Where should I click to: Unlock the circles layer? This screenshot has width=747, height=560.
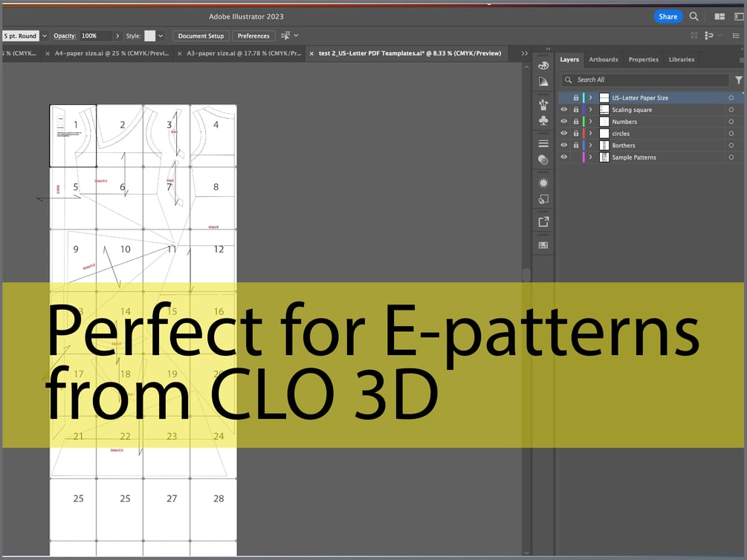pyautogui.click(x=576, y=134)
